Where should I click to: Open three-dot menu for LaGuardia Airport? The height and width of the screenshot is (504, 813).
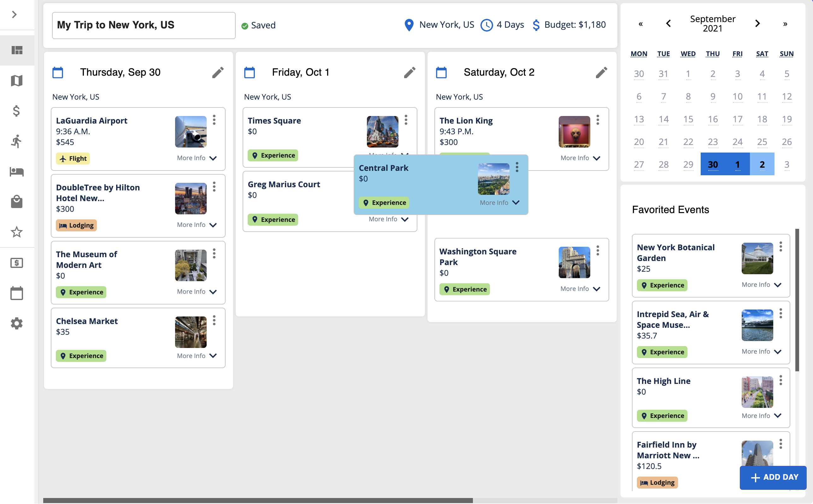[214, 120]
